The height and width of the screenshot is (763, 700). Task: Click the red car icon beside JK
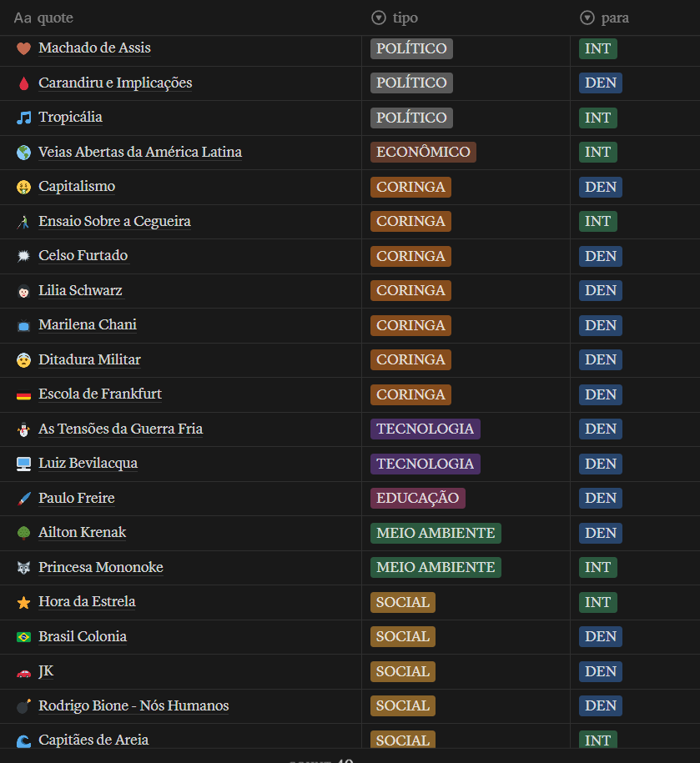(23, 672)
